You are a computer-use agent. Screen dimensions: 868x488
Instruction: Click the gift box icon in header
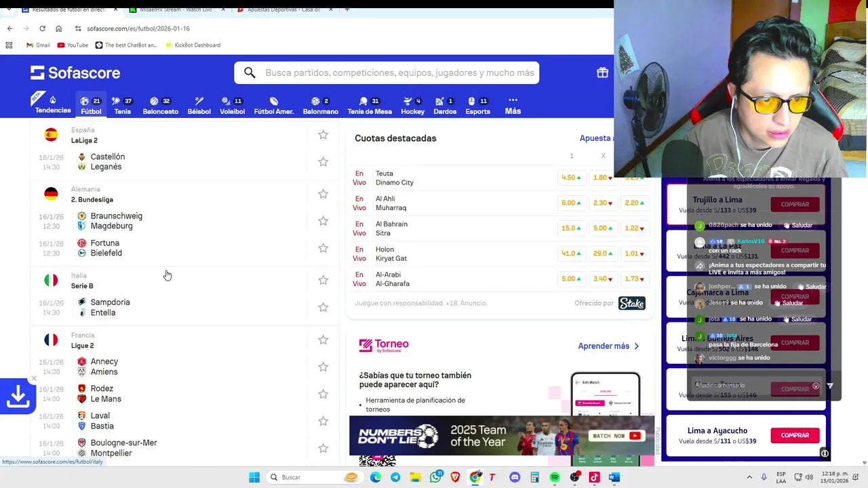(602, 73)
